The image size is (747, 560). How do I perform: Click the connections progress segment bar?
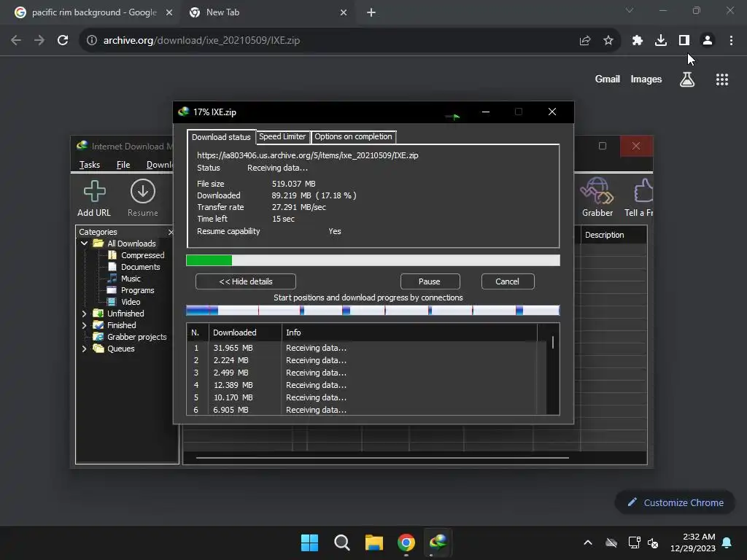point(373,311)
